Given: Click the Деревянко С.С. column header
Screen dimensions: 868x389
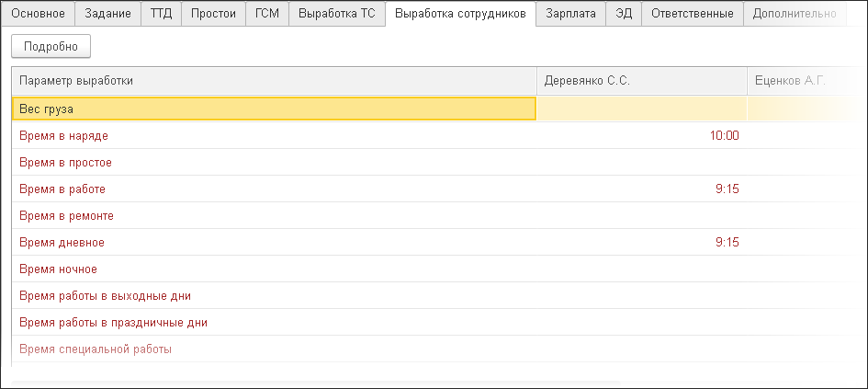Looking at the screenshot, I should pos(641,81).
